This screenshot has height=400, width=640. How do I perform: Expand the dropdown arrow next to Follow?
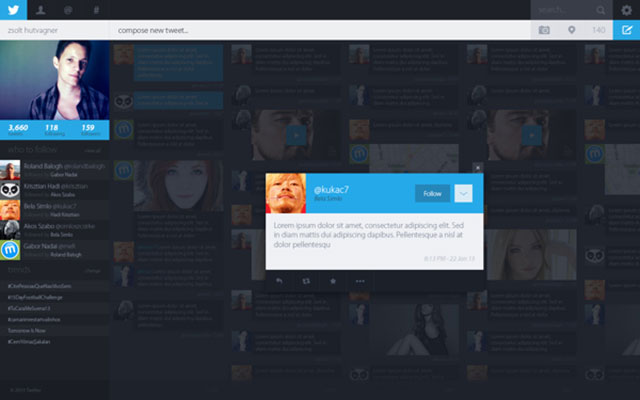(463, 193)
